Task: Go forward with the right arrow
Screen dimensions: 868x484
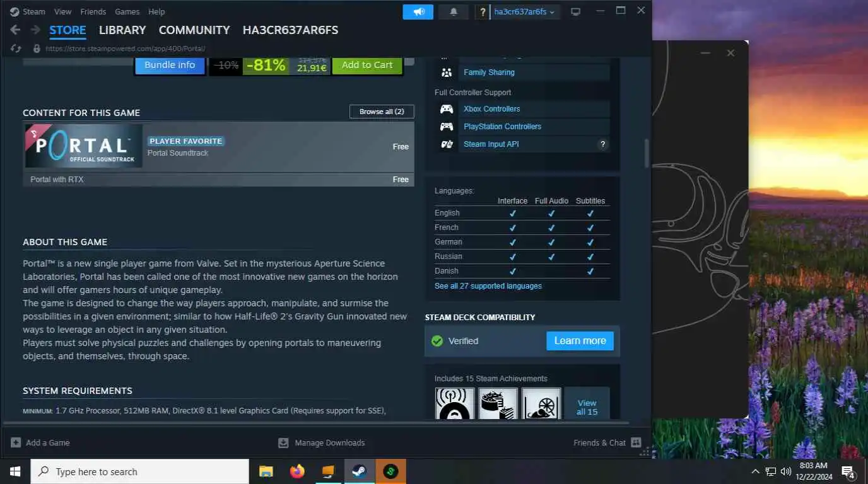Action: point(35,30)
